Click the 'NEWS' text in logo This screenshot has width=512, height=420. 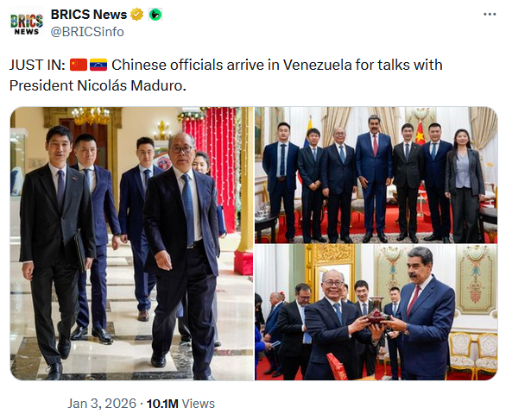pos(27,32)
